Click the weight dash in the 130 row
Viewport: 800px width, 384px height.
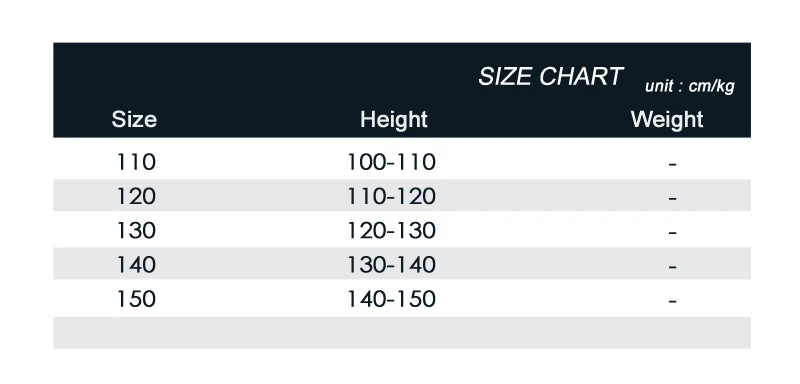[x=672, y=233]
